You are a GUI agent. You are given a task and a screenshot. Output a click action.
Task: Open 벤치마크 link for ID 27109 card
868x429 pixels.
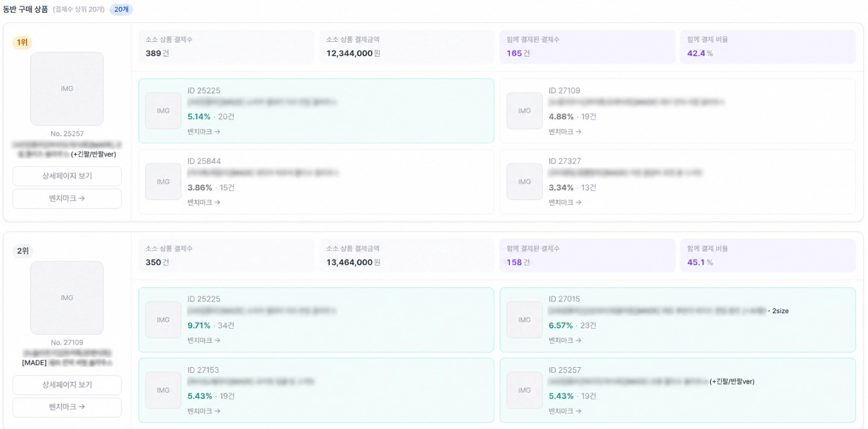[x=564, y=132]
